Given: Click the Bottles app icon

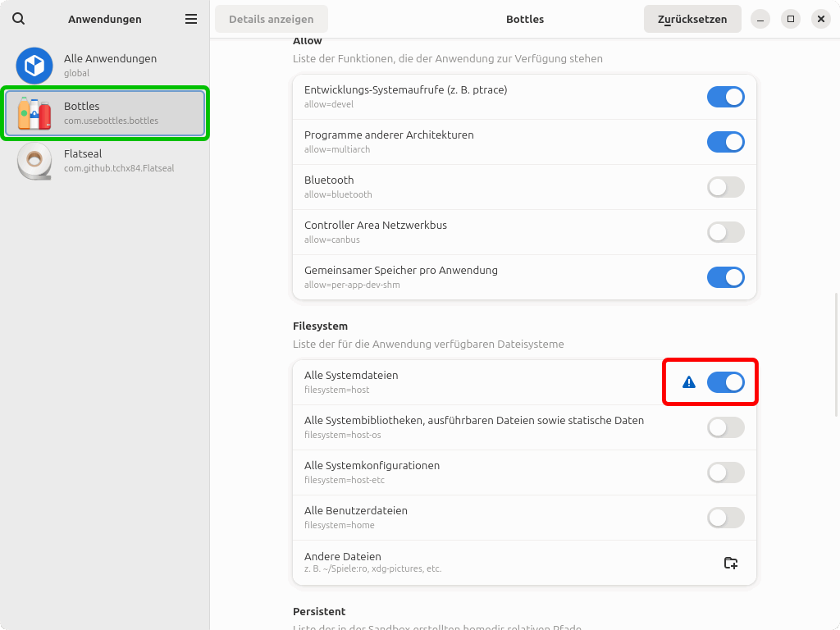Looking at the screenshot, I should pos(34,113).
